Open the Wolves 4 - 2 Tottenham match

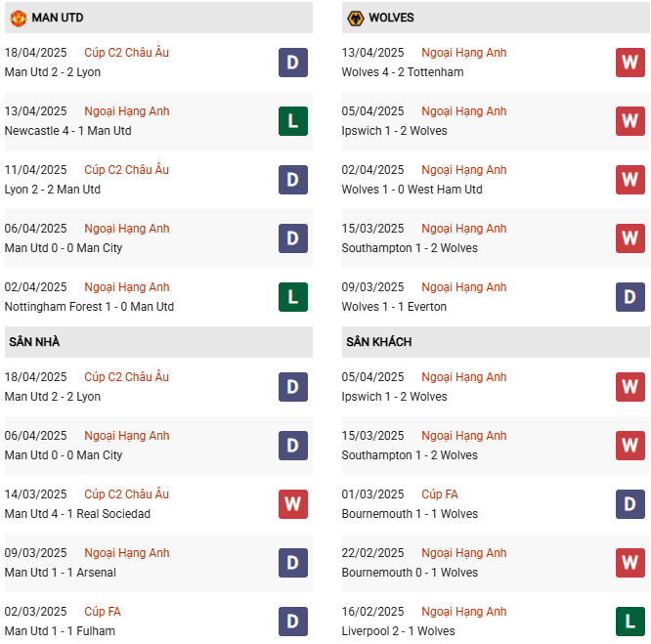click(403, 72)
